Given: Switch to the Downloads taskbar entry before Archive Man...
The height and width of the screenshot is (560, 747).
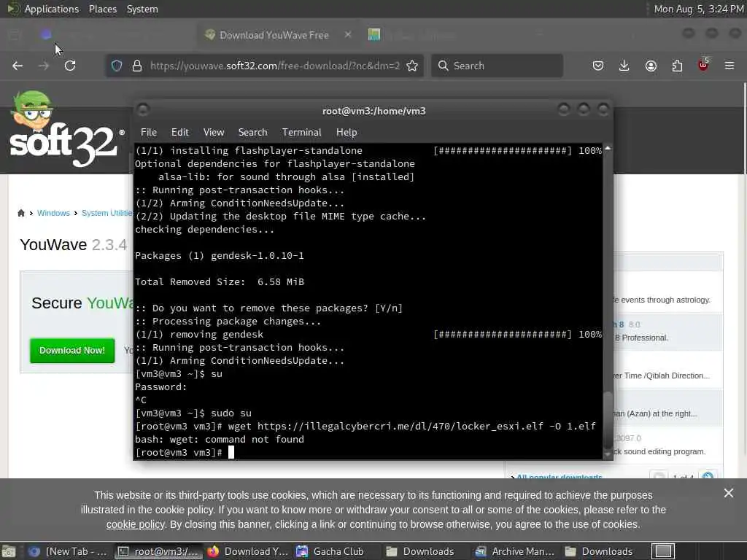Looking at the screenshot, I should 427,551.
